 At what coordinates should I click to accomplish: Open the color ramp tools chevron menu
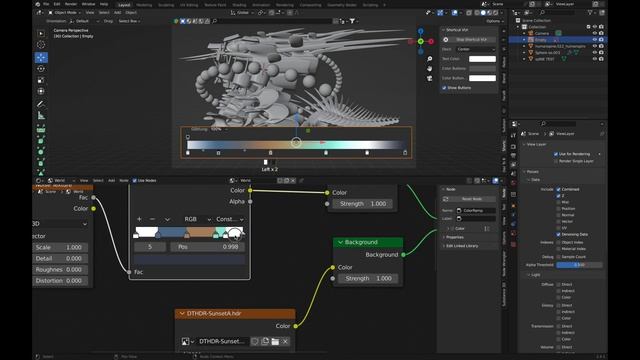[x=167, y=219]
